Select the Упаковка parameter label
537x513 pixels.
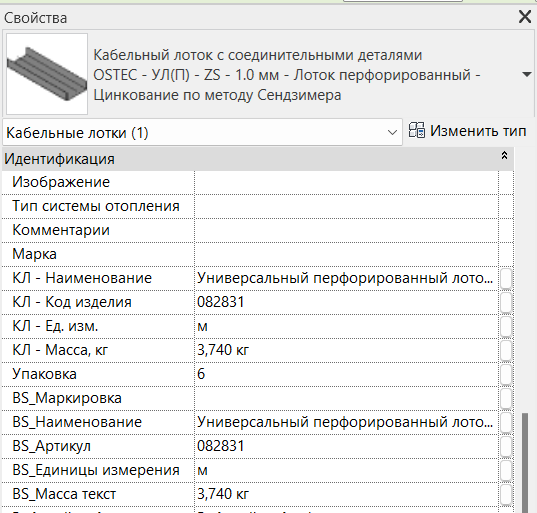point(45,374)
